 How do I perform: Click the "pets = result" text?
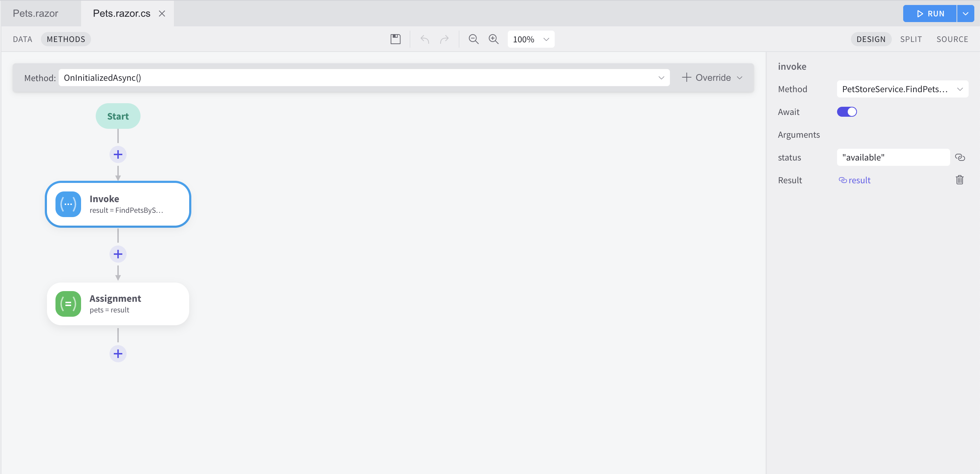(x=110, y=310)
